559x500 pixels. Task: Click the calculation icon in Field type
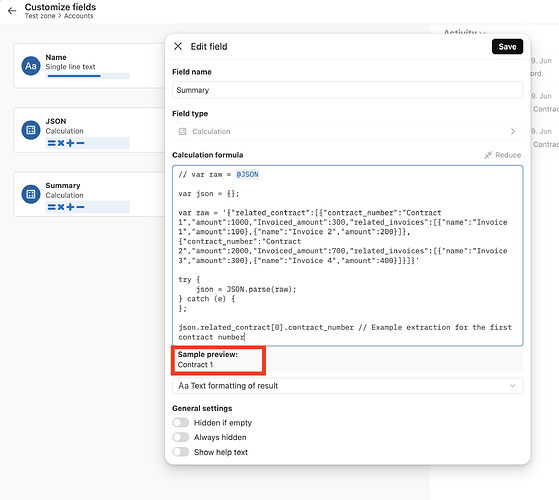(x=183, y=132)
